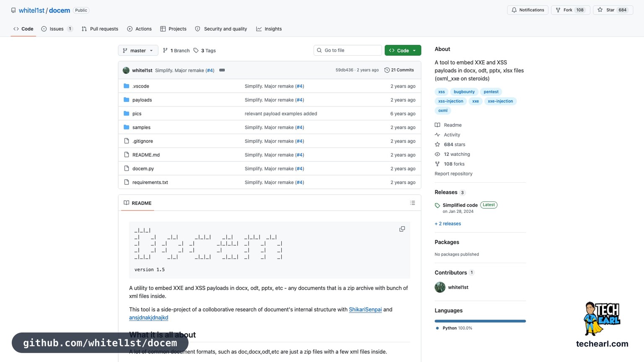Click the Python language bar
This screenshot has width=644, height=362.
[x=480, y=321]
